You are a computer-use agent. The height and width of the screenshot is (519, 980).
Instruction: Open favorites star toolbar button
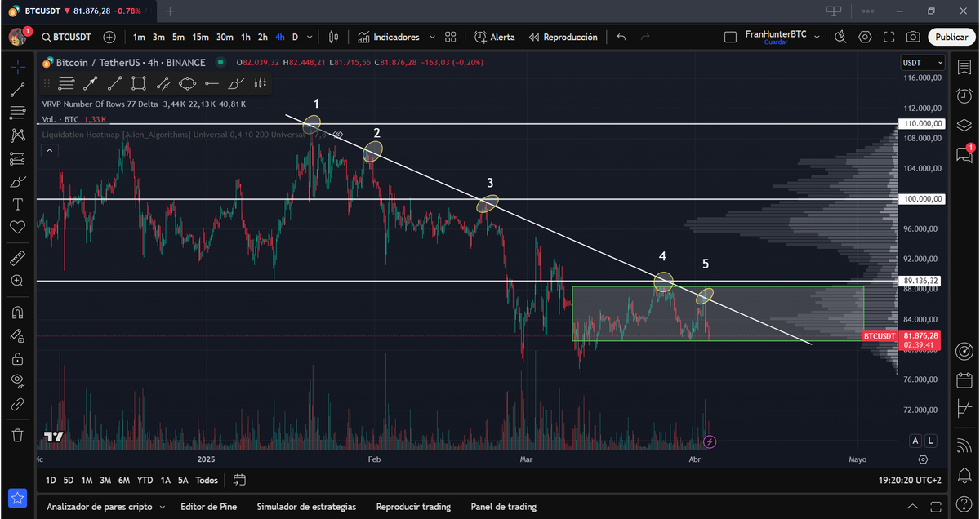click(17, 498)
